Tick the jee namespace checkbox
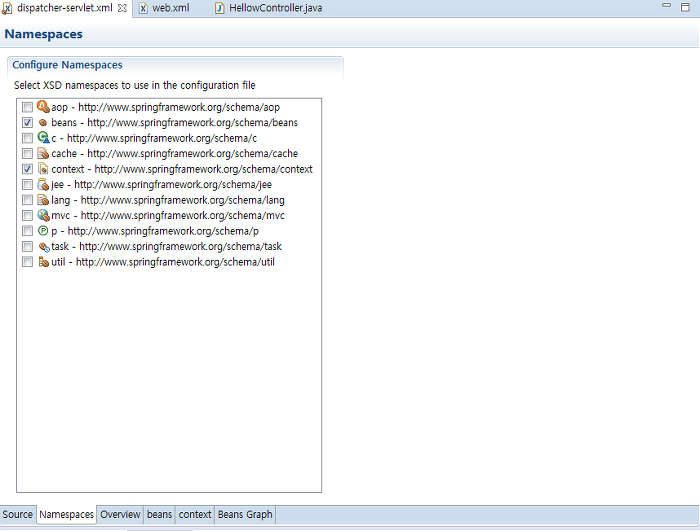Screen dimensions: 700x531 pyautogui.click(x=28, y=184)
